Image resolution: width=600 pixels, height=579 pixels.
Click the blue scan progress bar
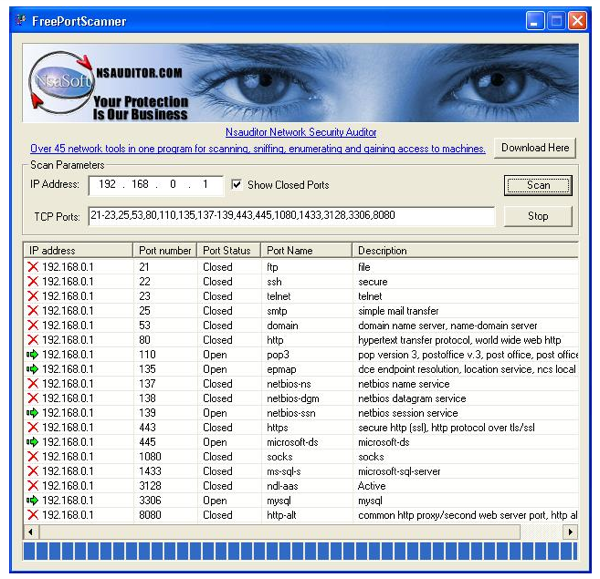tap(300, 551)
